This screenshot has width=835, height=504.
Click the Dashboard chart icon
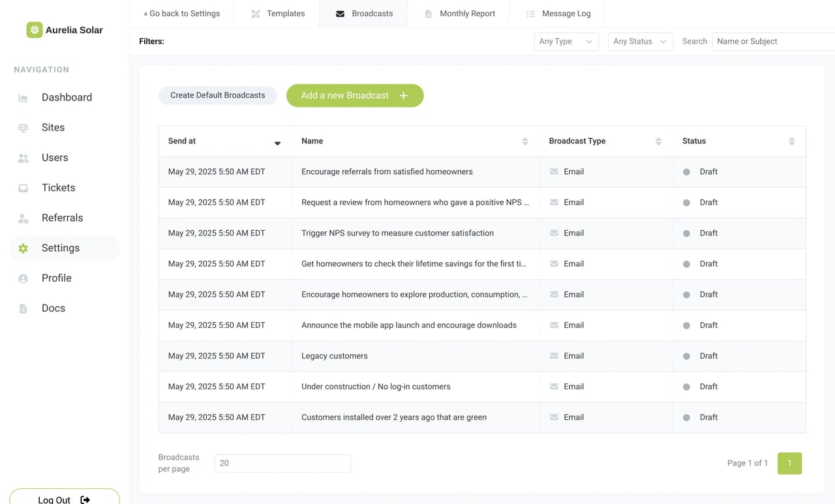[x=23, y=98]
